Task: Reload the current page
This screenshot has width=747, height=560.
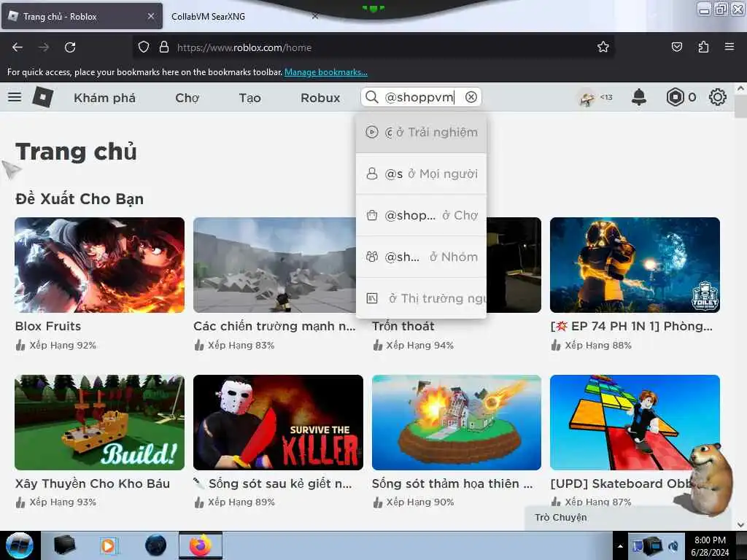Action: [x=70, y=47]
